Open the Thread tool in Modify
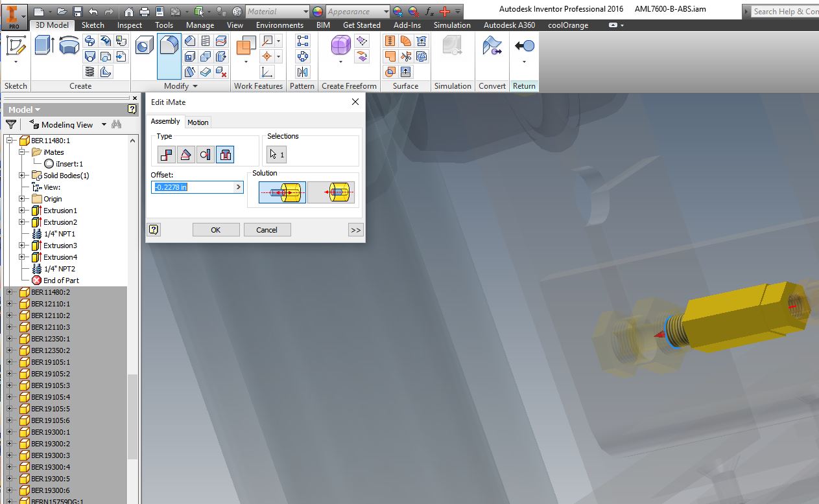The height and width of the screenshot is (504, 819). coord(205,41)
